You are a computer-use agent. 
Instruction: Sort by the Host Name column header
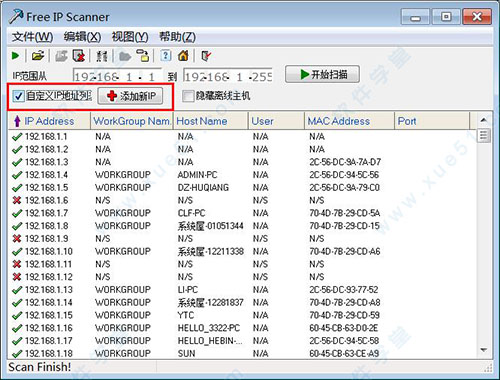pyautogui.click(x=211, y=121)
